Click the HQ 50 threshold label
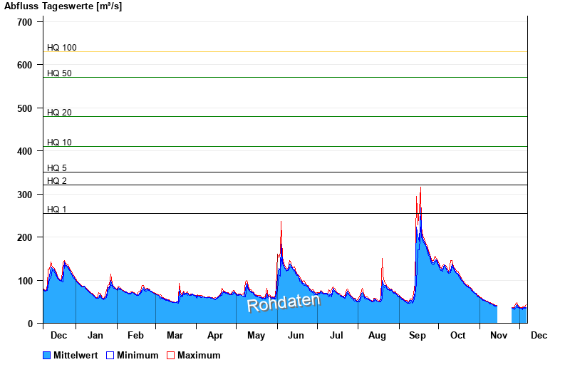This screenshot has height=392, width=570. 59,73
